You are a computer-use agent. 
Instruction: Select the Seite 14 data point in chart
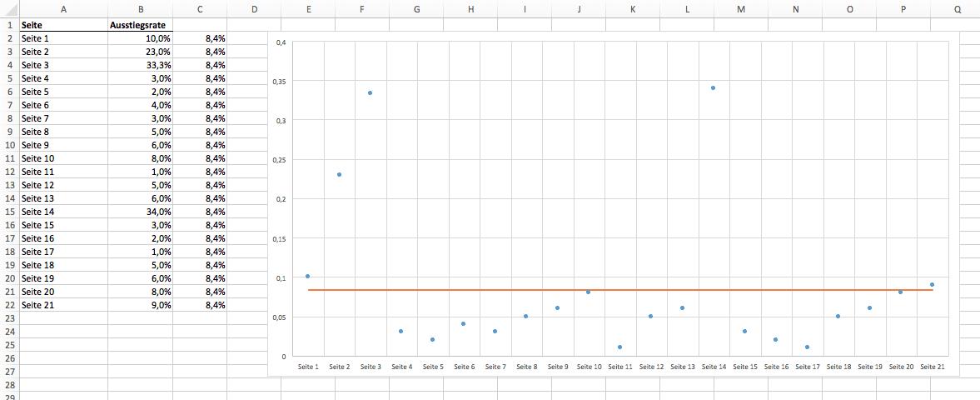(x=714, y=87)
